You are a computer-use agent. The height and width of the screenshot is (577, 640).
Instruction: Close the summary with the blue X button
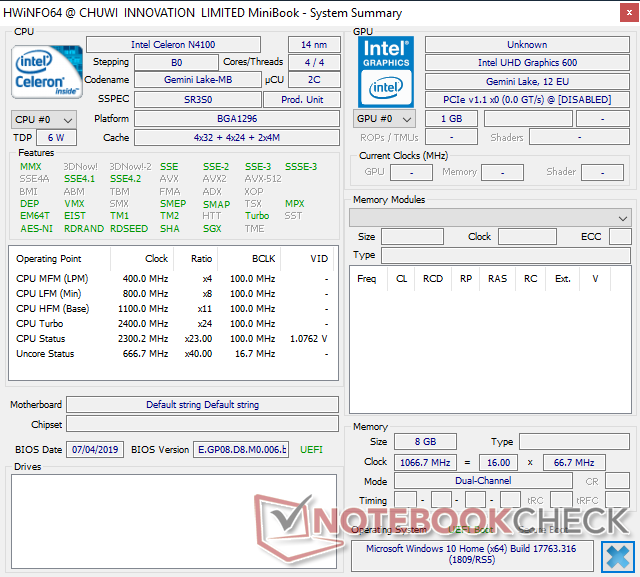[x=618, y=557]
